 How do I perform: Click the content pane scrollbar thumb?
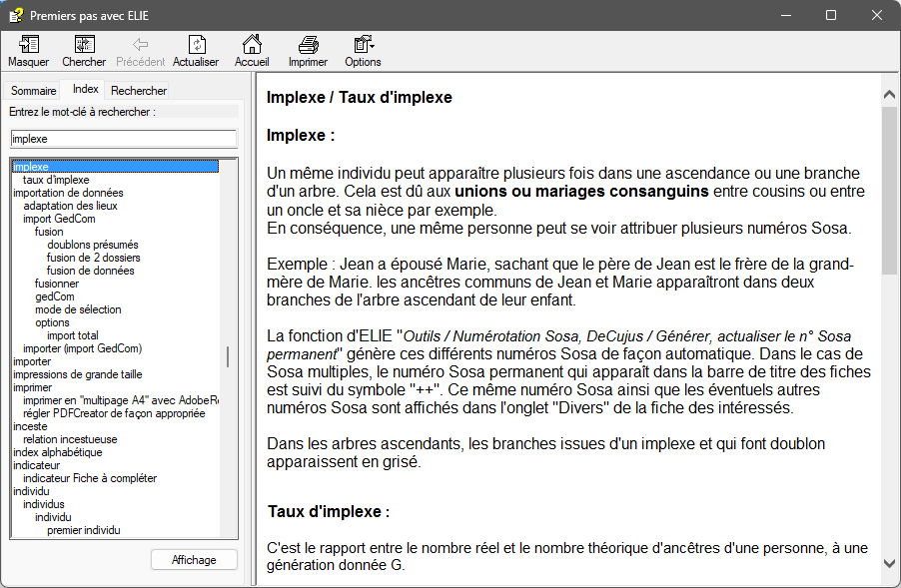(889, 191)
